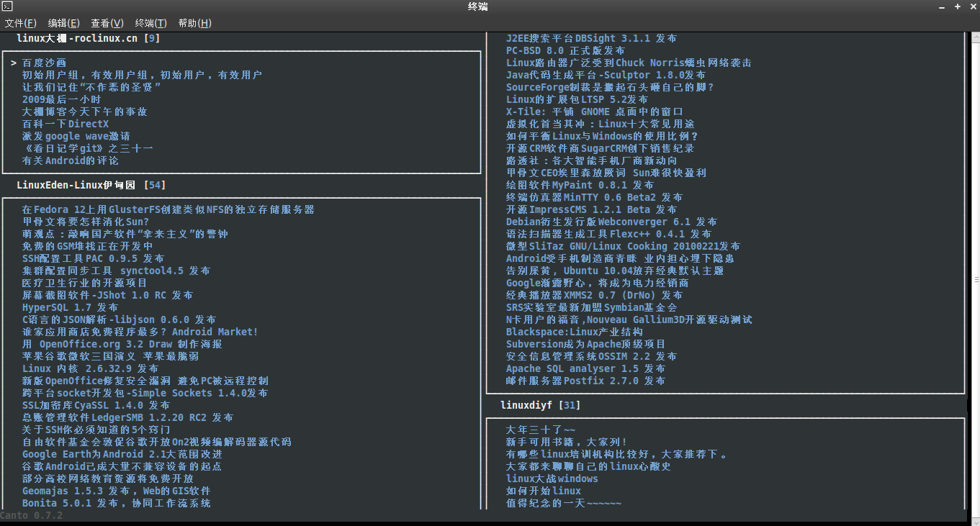Select the feed header linux大棚-roclinux.cn [9]
This screenshot has height=526, width=980.
click(88, 39)
